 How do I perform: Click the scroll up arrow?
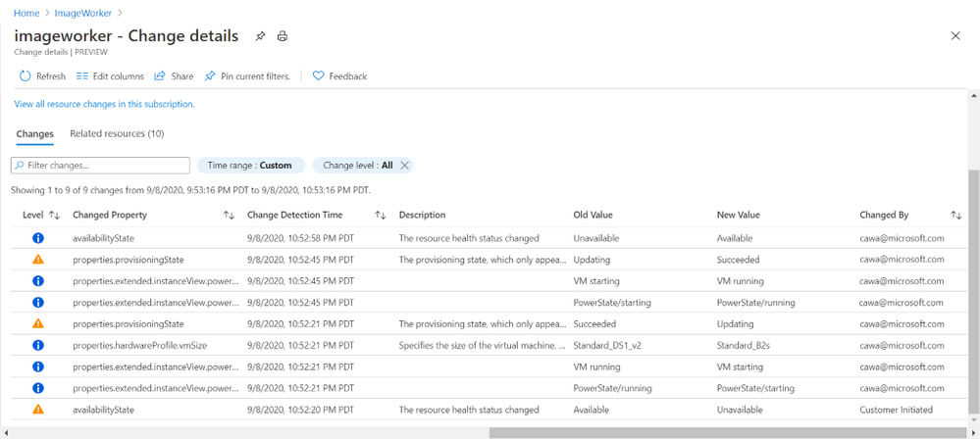click(972, 95)
